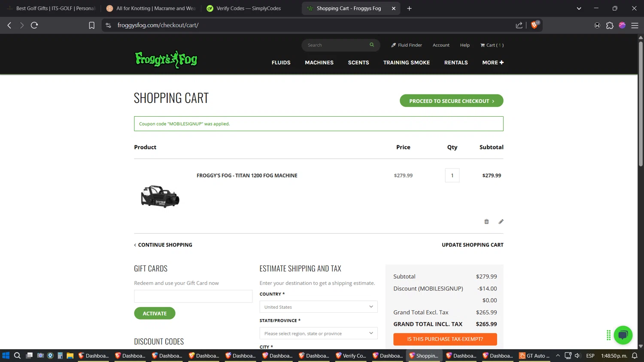Switch to Verify Codes SimplyCodes tab

250,8
